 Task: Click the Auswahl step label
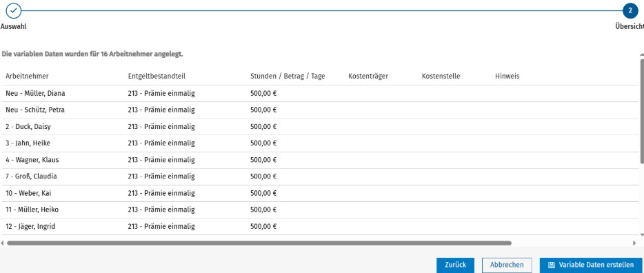(14, 27)
